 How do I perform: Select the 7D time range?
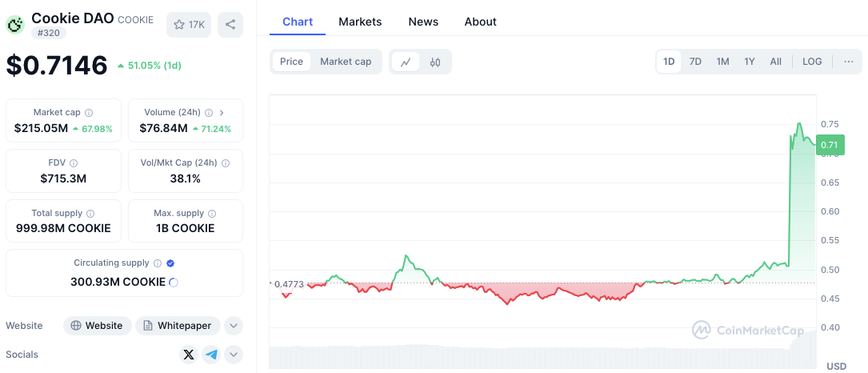point(695,62)
